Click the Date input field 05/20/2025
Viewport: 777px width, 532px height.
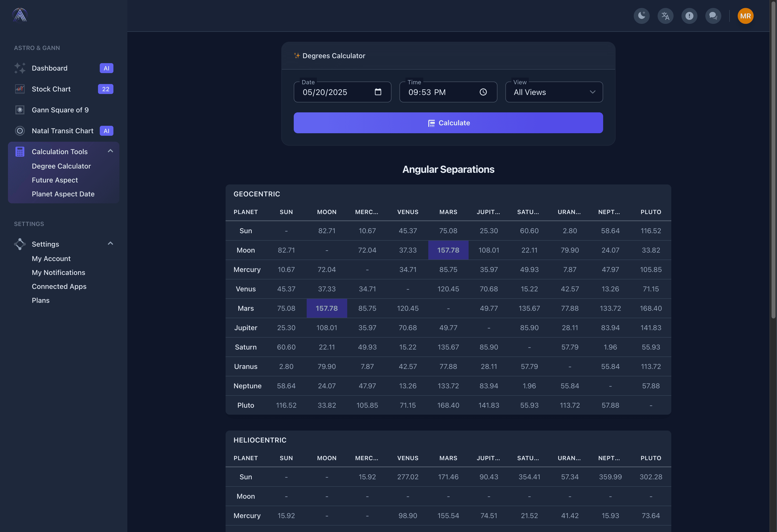342,92
